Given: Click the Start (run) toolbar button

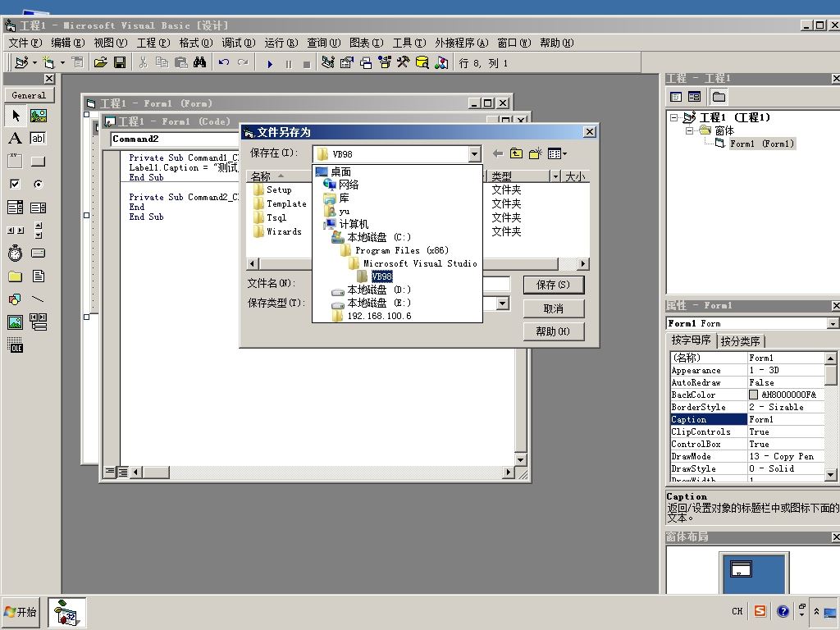Looking at the screenshot, I should (270, 64).
